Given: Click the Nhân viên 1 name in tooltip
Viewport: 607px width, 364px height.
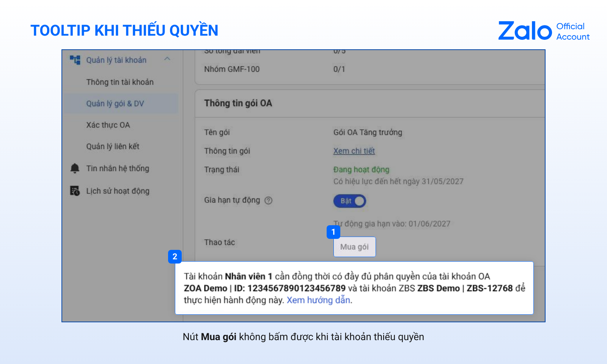Looking at the screenshot, I should 248,276.
